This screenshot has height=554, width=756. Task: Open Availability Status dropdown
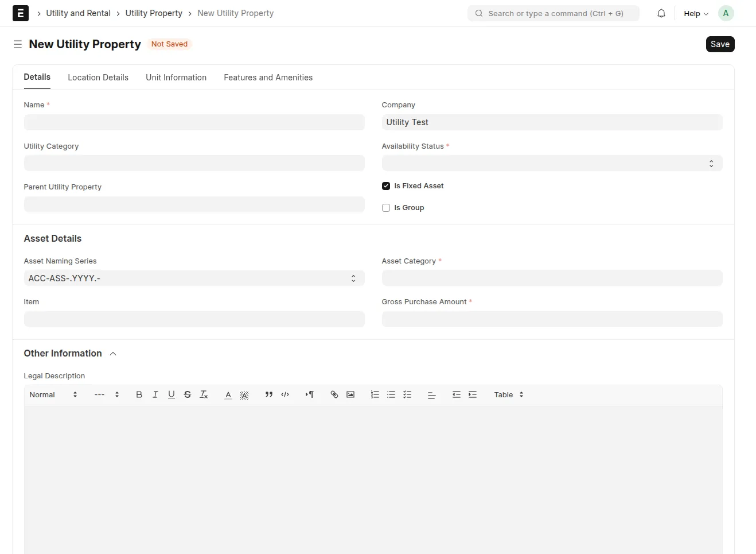[x=552, y=163]
